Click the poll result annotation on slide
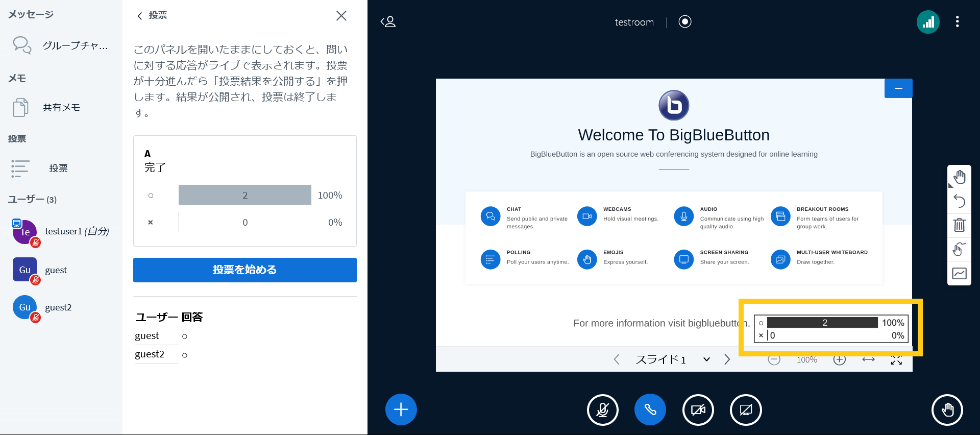Image resolution: width=980 pixels, height=435 pixels. point(831,329)
